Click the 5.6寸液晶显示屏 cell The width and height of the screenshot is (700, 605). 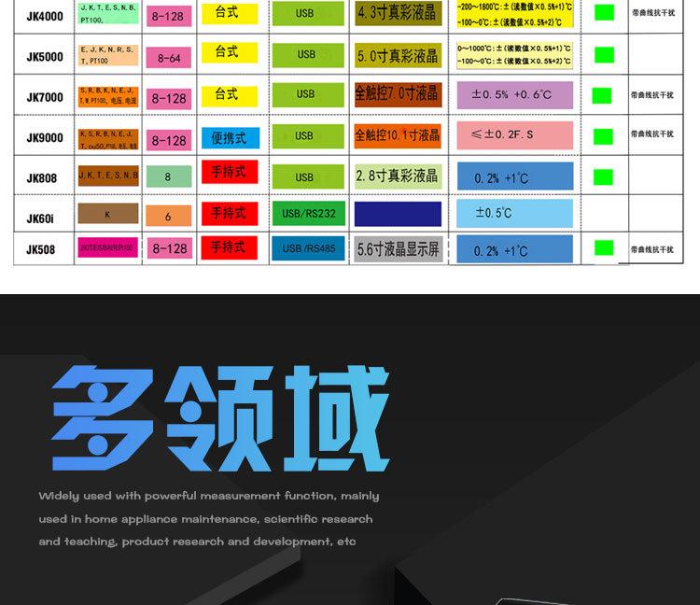pos(399,249)
